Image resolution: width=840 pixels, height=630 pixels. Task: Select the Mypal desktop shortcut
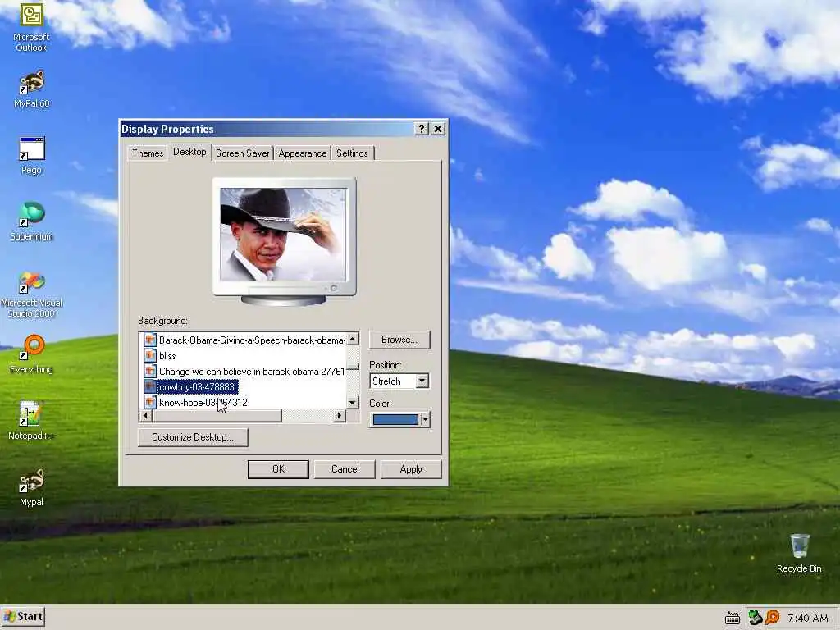[x=32, y=487]
